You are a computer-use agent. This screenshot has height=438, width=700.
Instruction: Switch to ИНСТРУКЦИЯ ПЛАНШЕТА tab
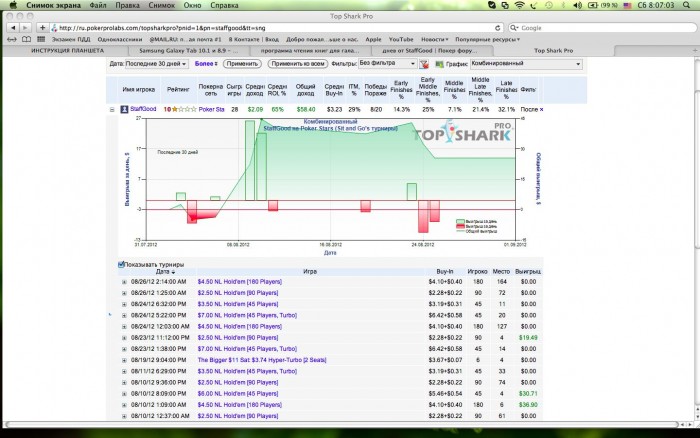pyautogui.click(x=67, y=50)
